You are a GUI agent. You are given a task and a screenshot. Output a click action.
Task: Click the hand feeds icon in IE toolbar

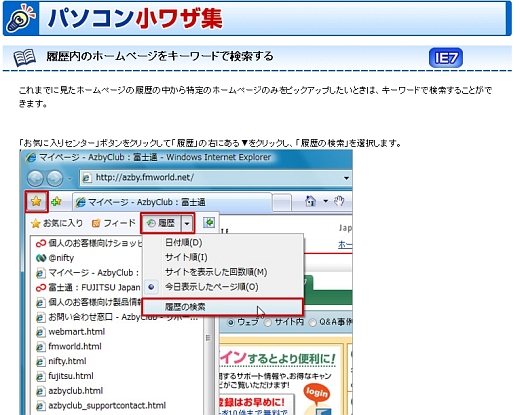(x=339, y=201)
